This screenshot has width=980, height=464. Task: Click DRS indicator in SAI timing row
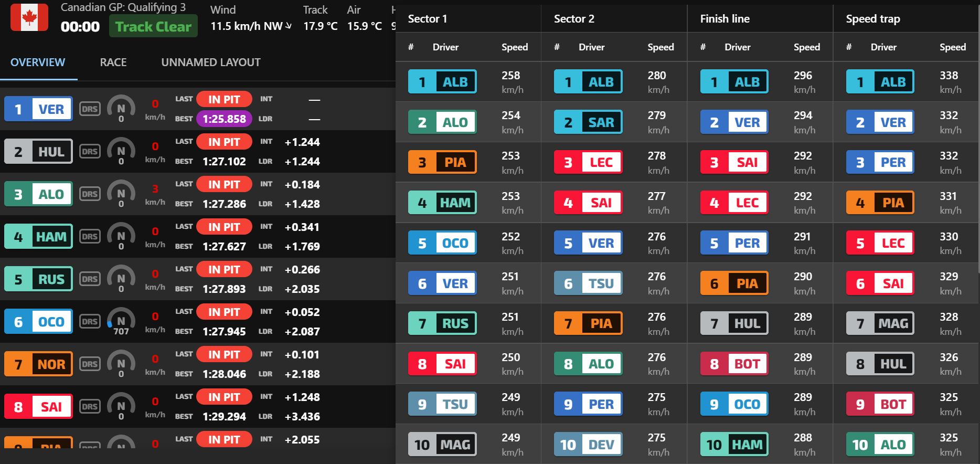click(90, 406)
